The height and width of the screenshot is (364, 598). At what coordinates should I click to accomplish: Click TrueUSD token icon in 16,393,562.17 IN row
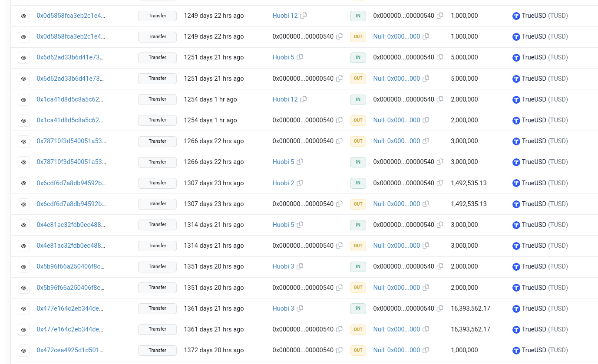pos(516,309)
